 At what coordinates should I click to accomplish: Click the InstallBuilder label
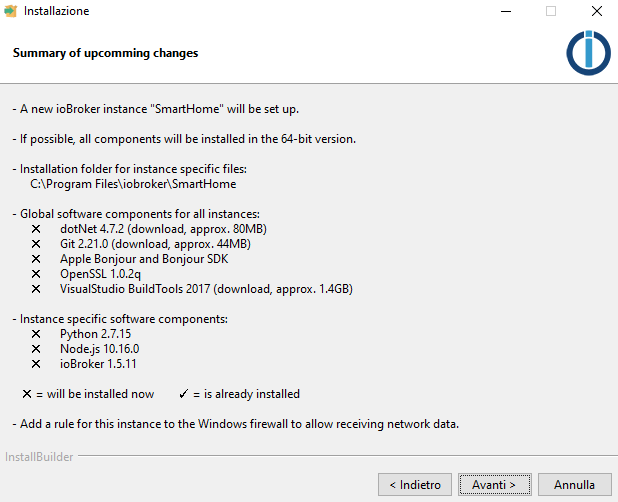pyautogui.click(x=39, y=457)
